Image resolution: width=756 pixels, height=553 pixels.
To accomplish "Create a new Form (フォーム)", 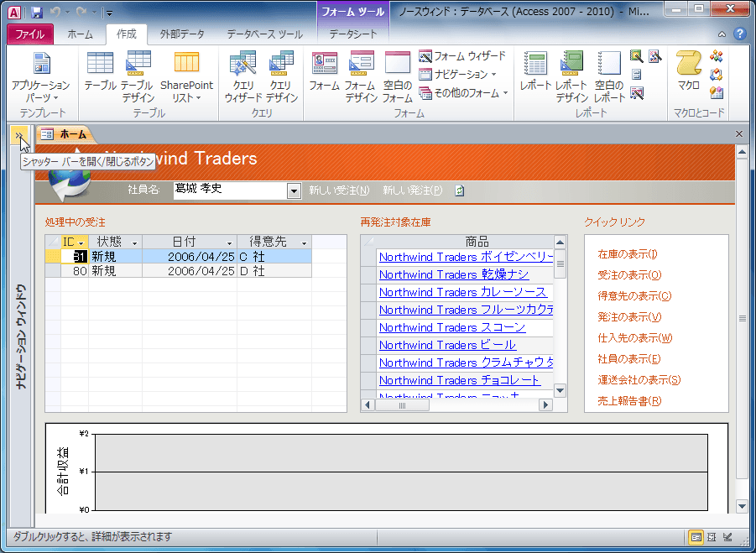I will click(324, 70).
